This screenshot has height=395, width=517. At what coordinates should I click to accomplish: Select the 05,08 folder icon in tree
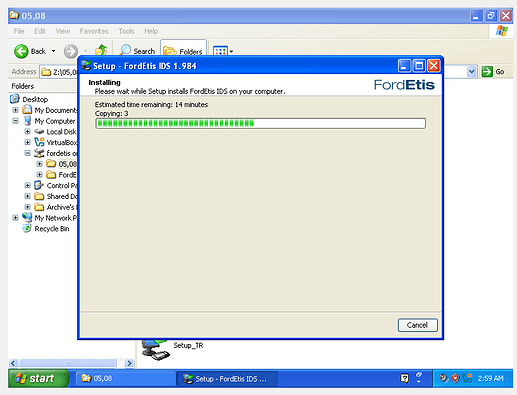(51, 163)
